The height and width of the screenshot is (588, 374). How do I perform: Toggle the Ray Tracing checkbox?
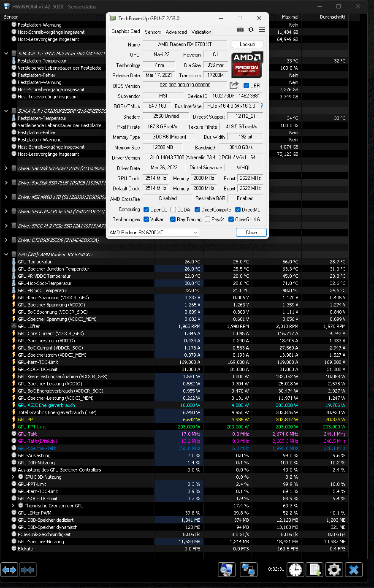click(x=173, y=219)
